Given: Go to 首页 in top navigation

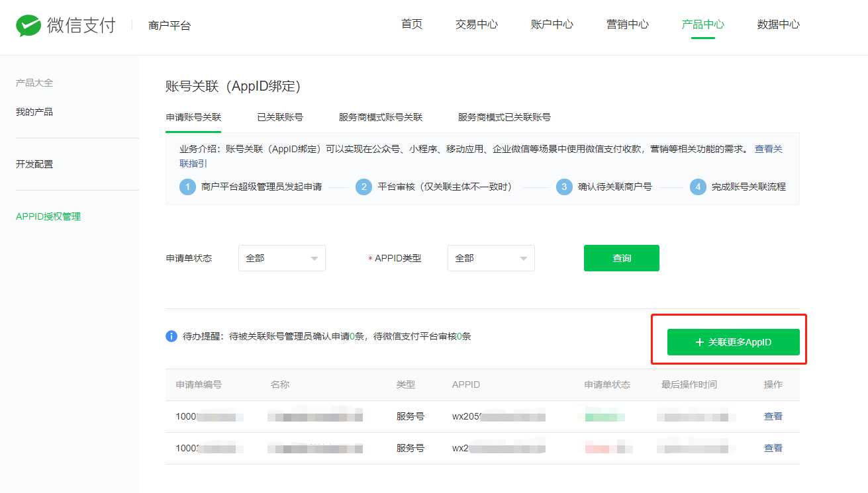Looking at the screenshot, I should [x=412, y=24].
